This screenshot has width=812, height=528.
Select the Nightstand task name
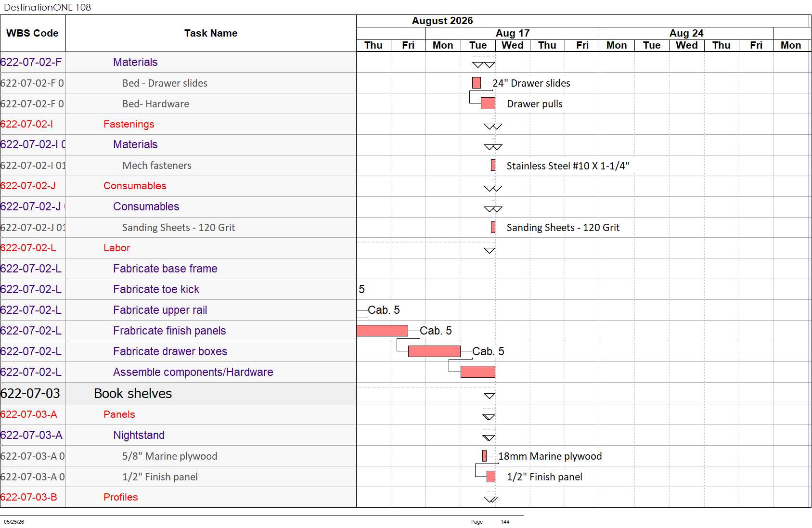pos(139,435)
